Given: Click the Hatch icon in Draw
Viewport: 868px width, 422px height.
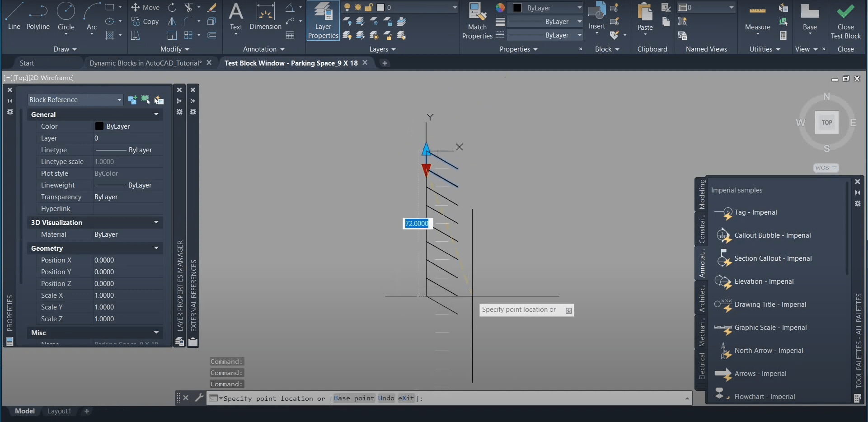Looking at the screenshot, I should (109, 35).
